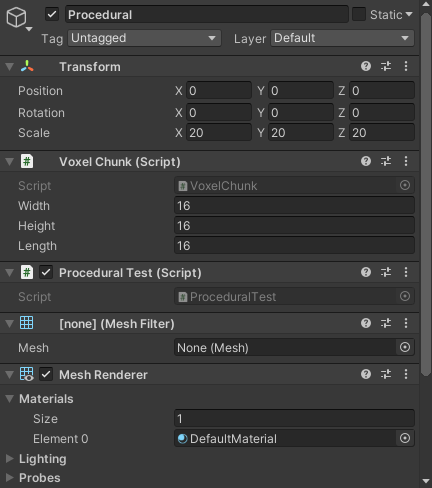Open Mesh Filter presets icon
The image size is (432, 488).
[x=386, y=323]
